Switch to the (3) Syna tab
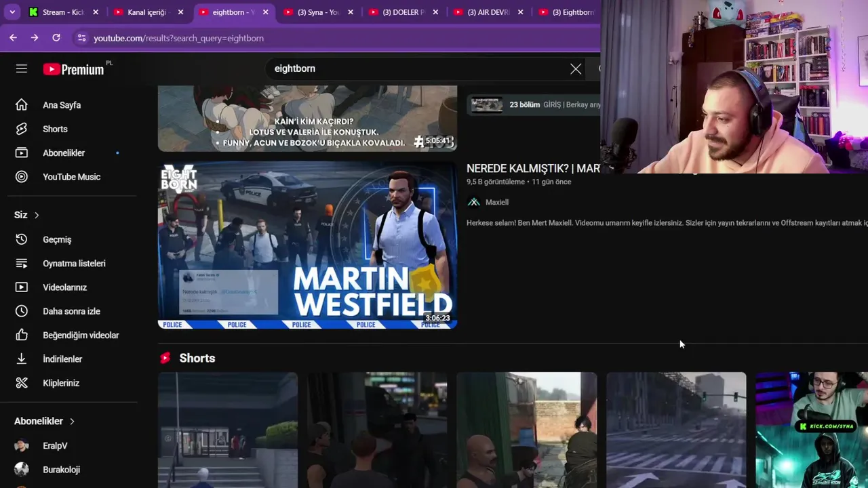 tap(319, 12)
